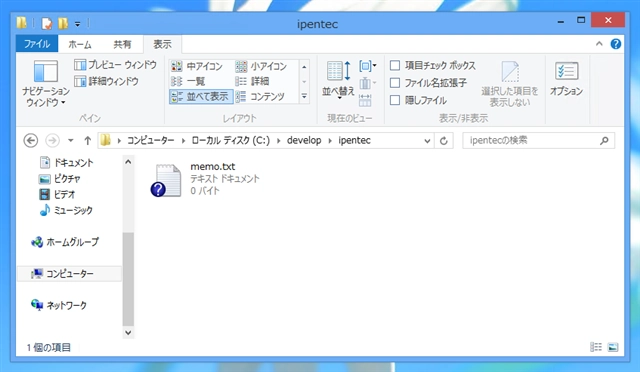Select the Medium icons (中アイコン) layout
The height and width of the screenshot is (372, 640).
197,66
